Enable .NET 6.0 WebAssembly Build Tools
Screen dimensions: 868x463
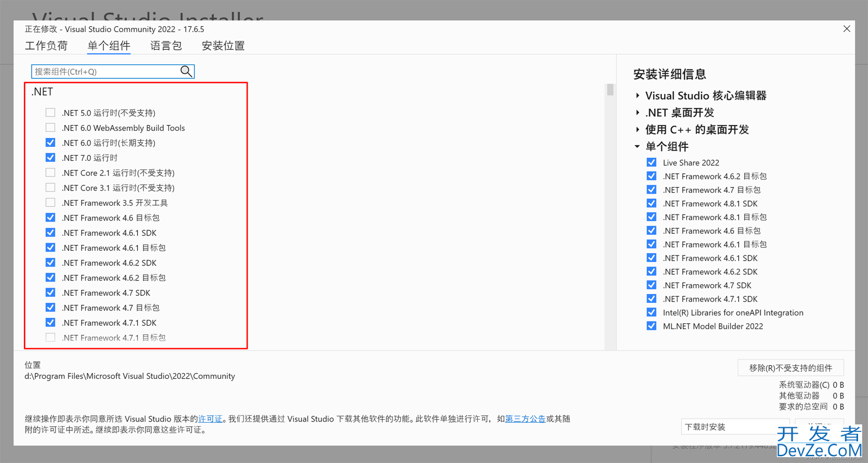pyautogui.click(x=51, y=127)
